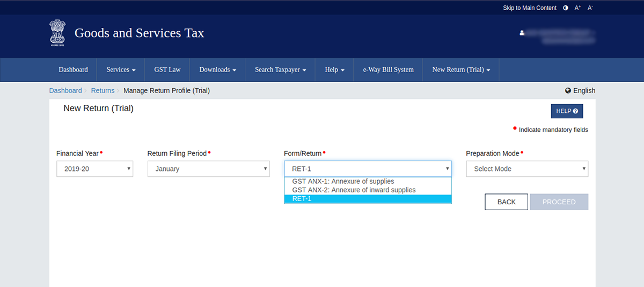644x287 pixels.
Task: Follow the Skip to Main Content link
Action: (x=529, y=8)
